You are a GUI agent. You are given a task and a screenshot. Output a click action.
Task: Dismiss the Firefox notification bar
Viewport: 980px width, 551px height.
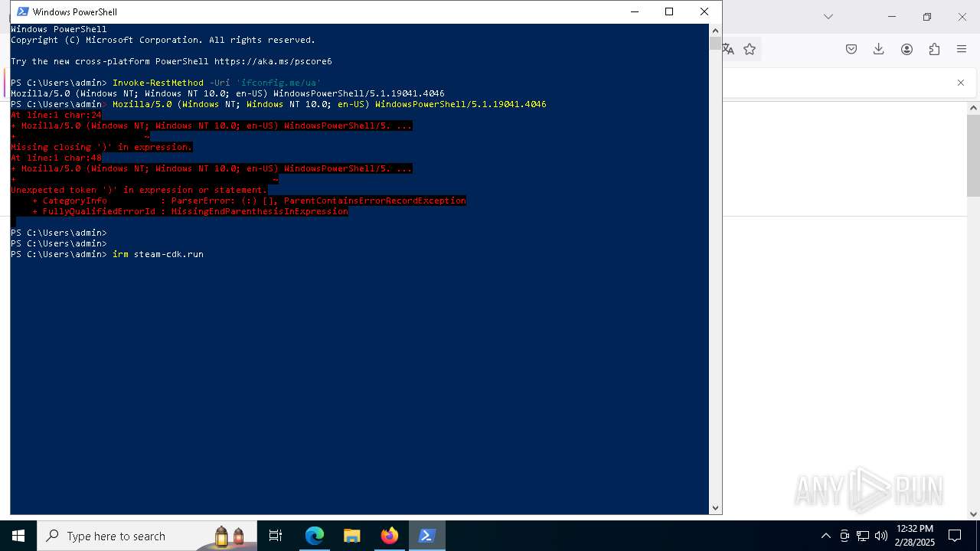[x=961, y=83]
